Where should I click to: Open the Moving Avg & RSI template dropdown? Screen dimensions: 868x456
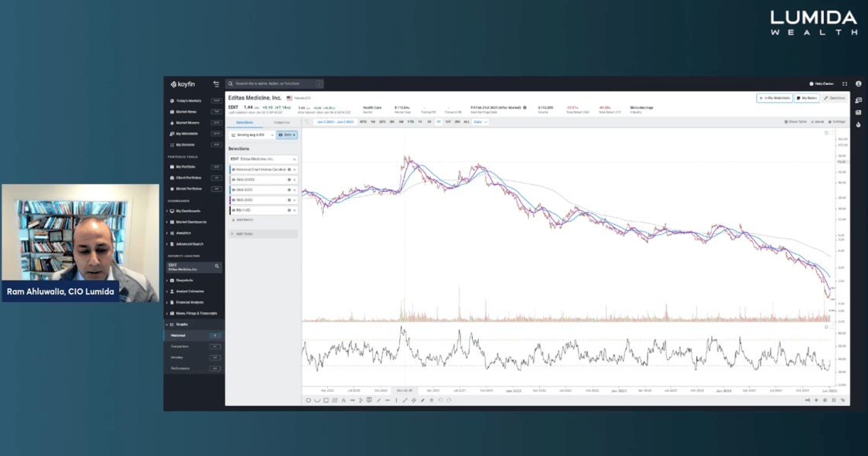pyautogui.click(x=252, y=134)
